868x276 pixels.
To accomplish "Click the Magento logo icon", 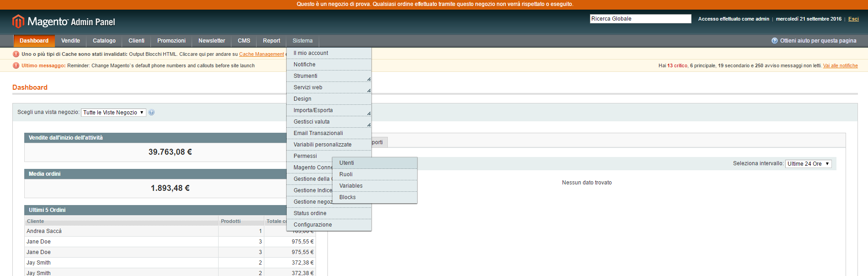I will 18,22.
